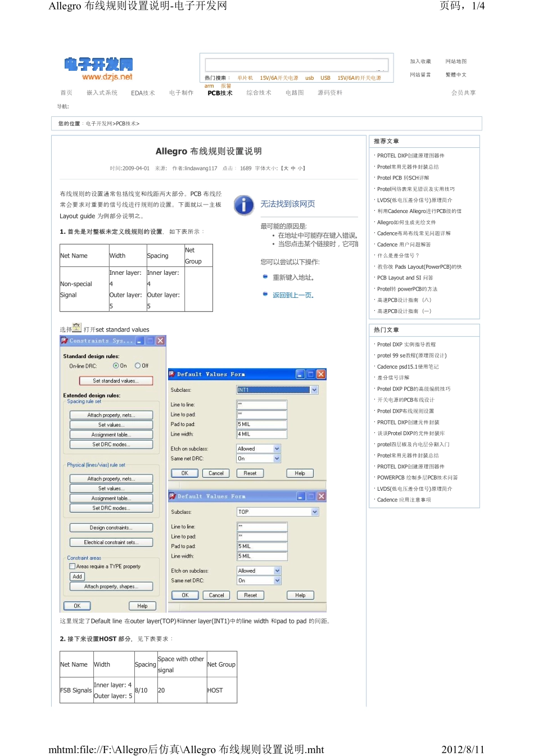
Task: Click hot search link 单片机
Action: click(245, 78)
